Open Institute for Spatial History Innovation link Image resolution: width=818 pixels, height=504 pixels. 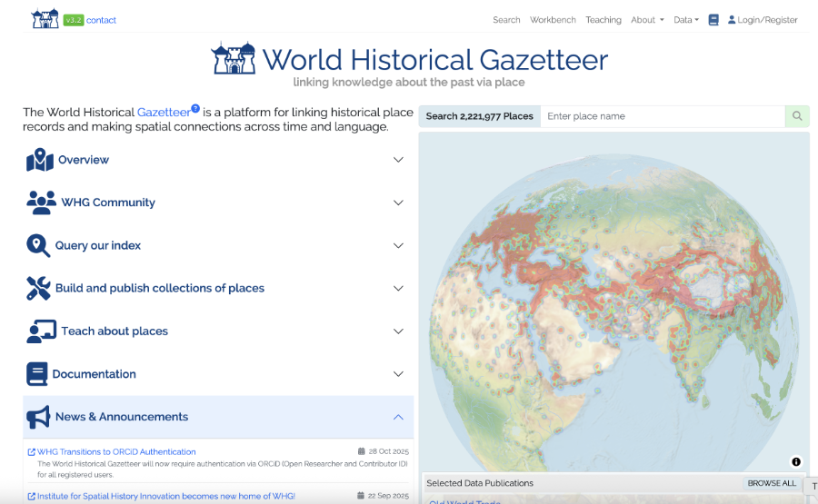point(166,496)
